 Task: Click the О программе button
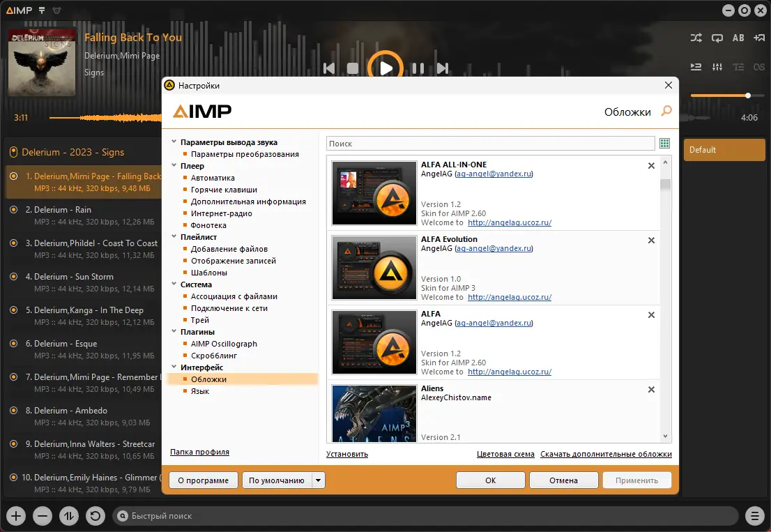click(x=203, y=480)
